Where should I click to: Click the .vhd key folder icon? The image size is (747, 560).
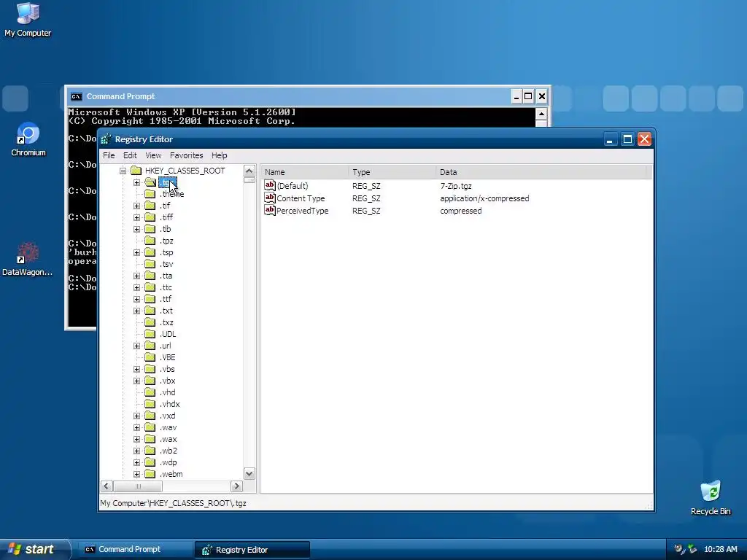[150, 392]
